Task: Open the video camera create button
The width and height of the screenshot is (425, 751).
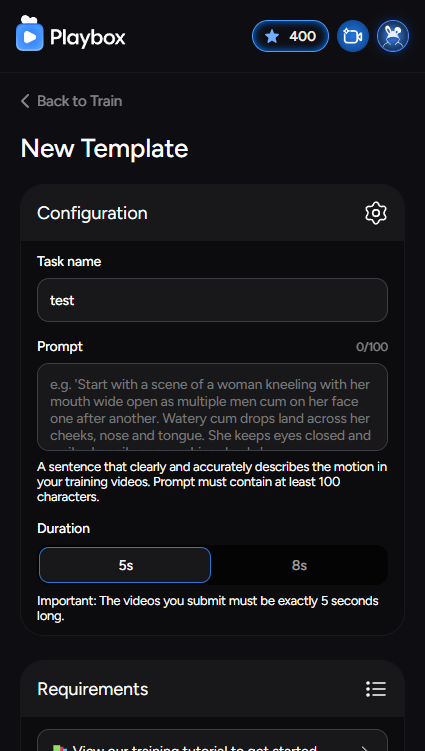Action: 353,36
